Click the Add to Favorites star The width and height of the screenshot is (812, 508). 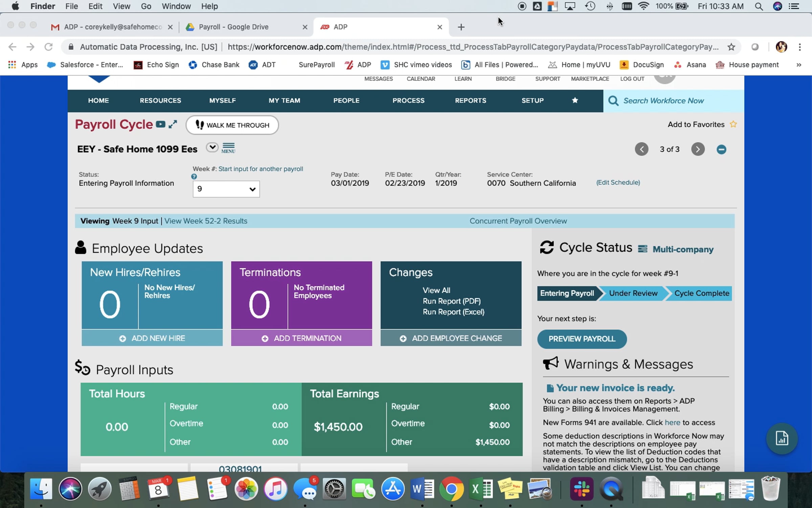733,124
